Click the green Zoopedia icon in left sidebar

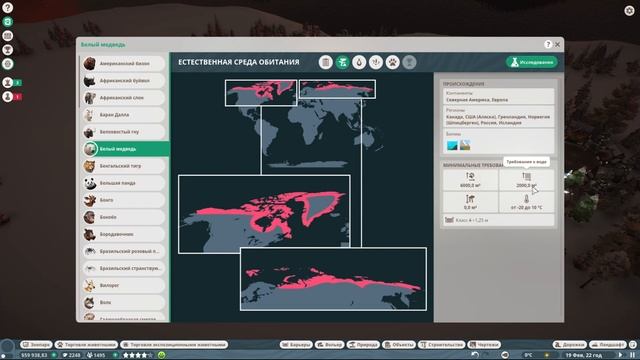point(7,22)
